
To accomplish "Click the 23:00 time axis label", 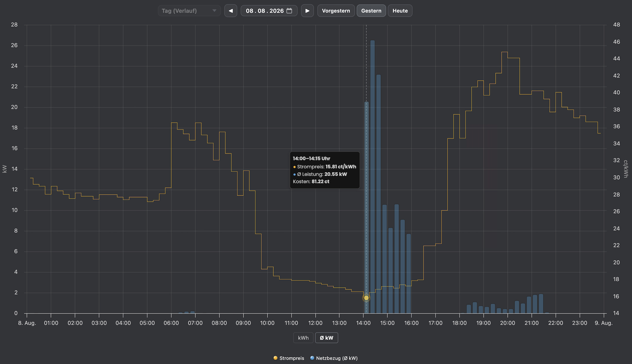I will tap(580, 323).
